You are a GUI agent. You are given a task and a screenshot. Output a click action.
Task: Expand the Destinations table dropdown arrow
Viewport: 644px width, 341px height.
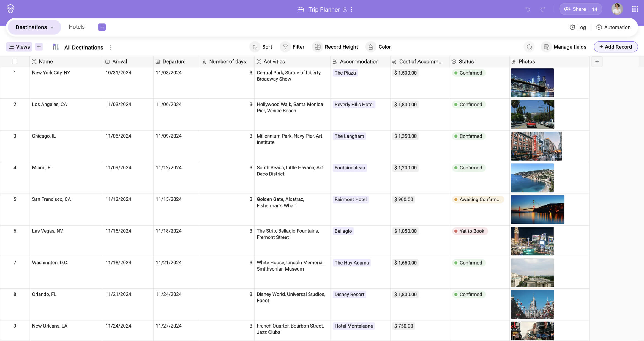click(52, 28)
